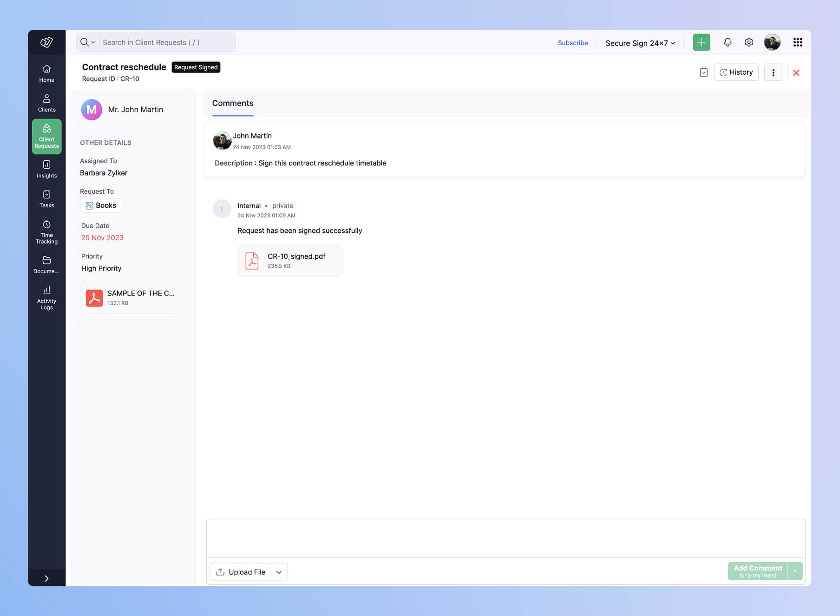Open Tasks in sidebar
The width and height of the screenshot is (840, 616).
46,199
